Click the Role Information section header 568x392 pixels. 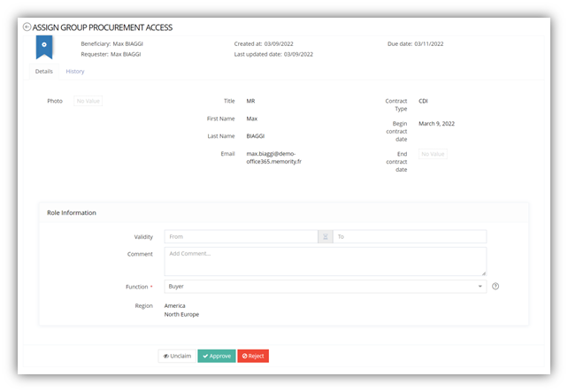tap(72, 212)
